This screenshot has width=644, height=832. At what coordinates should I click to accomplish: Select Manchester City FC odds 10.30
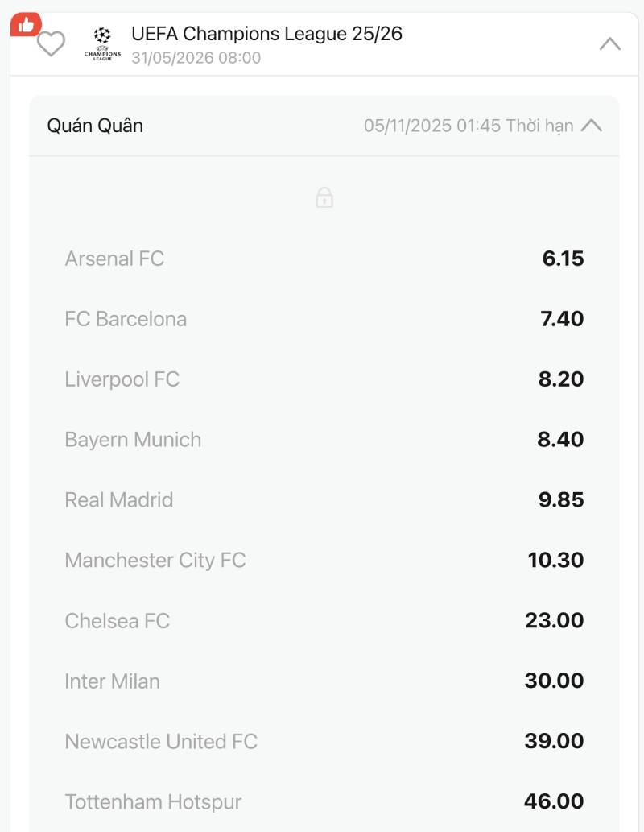click(555, 561)
